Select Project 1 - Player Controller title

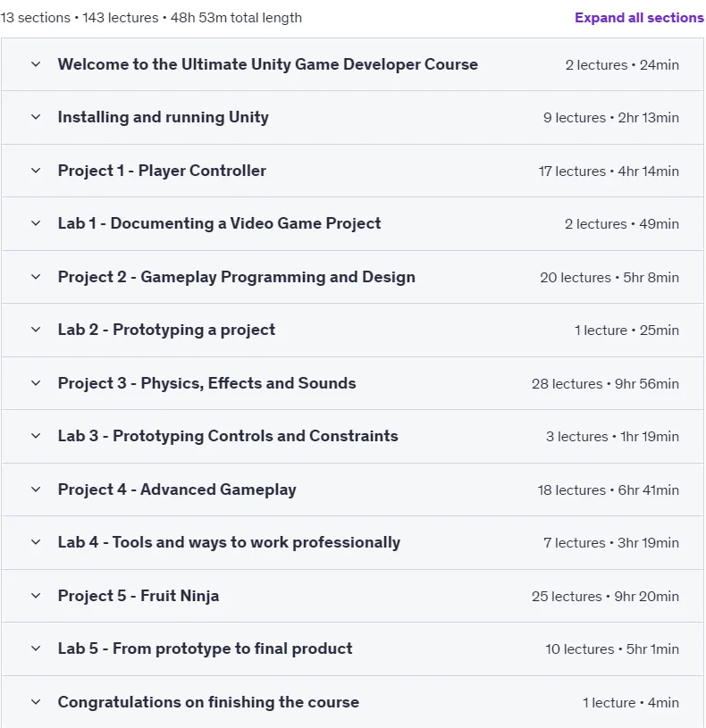(x=162, y=171)
